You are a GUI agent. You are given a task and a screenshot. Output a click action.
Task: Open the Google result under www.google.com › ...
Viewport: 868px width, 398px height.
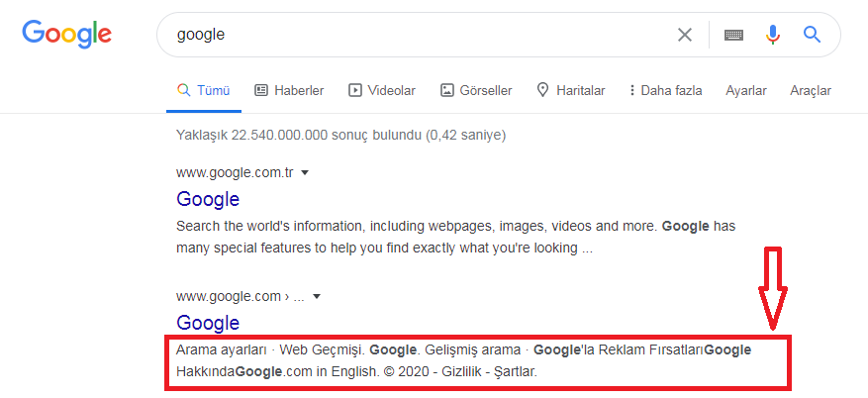click(208, 323)
